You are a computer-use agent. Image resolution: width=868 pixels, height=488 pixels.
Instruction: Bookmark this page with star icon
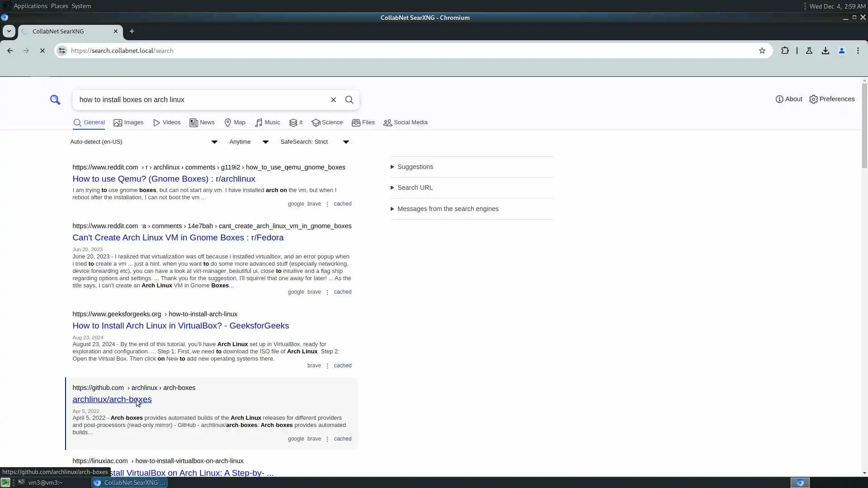(762, 51)
